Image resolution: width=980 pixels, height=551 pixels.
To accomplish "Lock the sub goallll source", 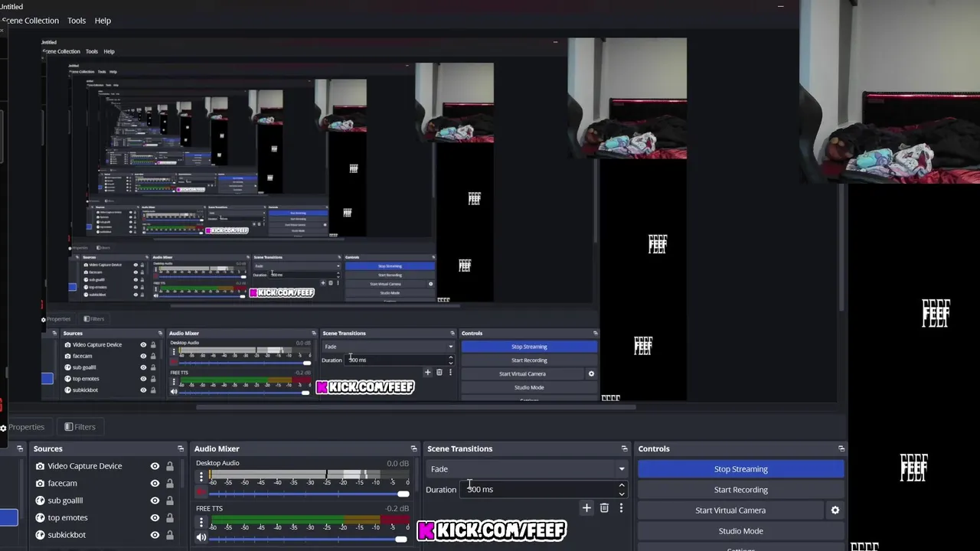I will 170,500.
